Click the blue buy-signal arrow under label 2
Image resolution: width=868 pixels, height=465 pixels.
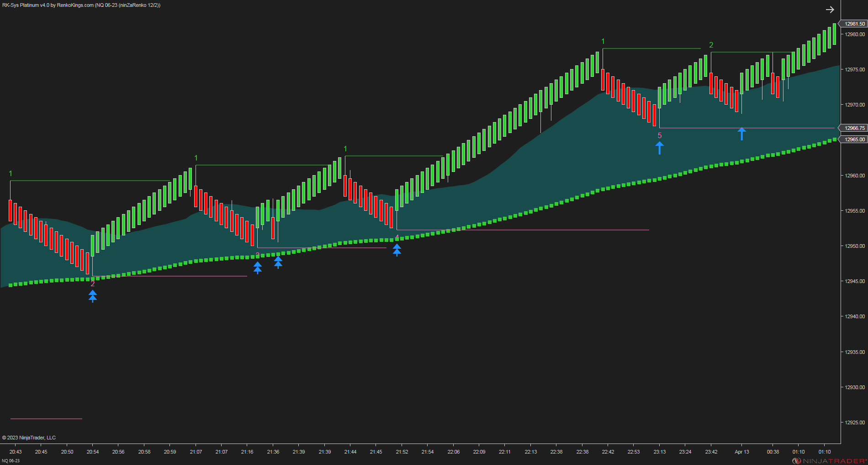point(93,297)
